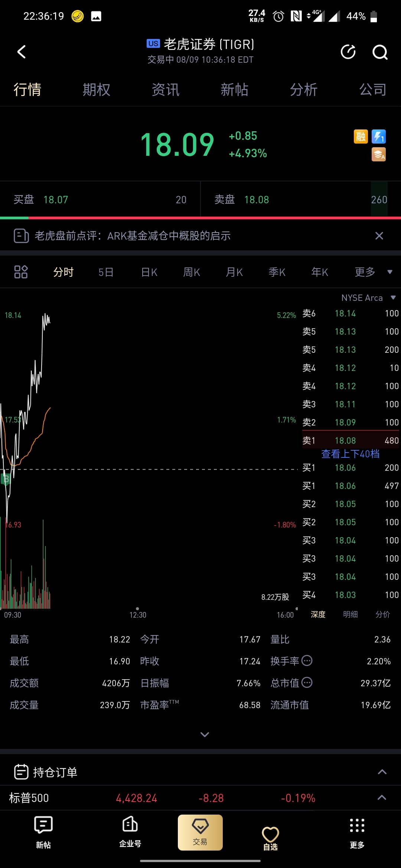Viewport: 401px width, 868px height.
Task: Collapse the 标普500 index bar
Action: [x=382, y=798]
